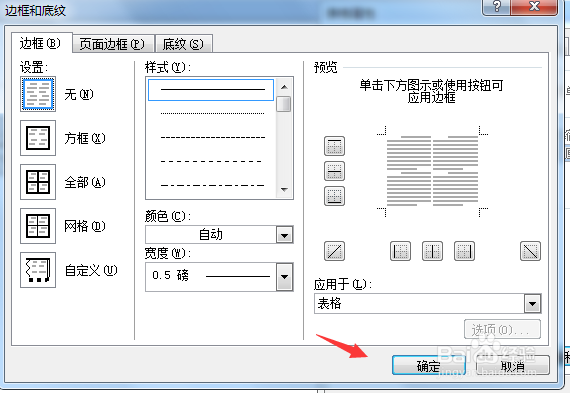Screen dimensions: 570x393
Task: Toggle left border in preview
Action: click(x=400, y=251)
